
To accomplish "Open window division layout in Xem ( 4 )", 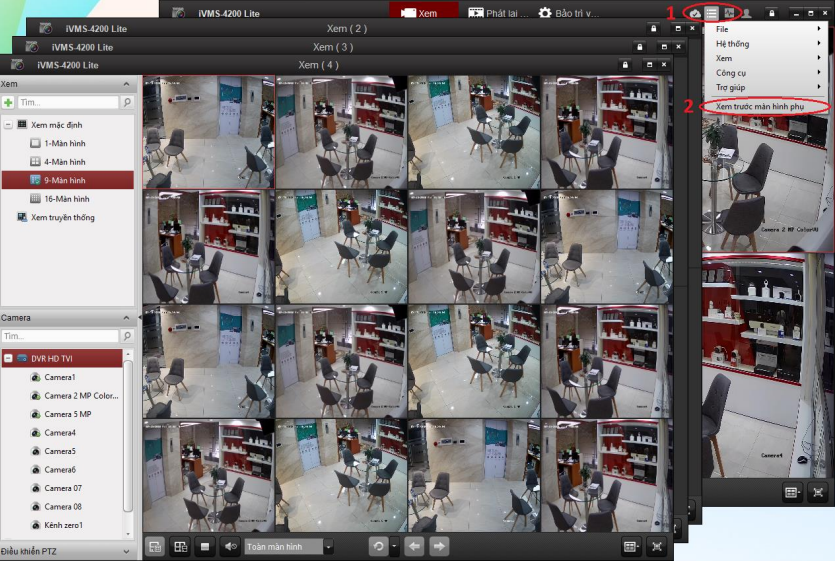I will (631, 547).
